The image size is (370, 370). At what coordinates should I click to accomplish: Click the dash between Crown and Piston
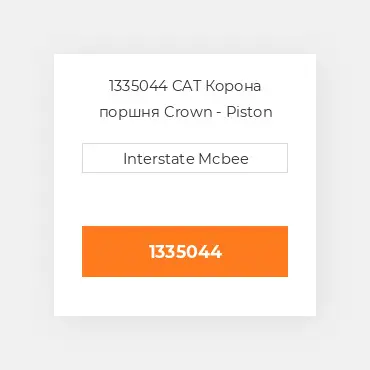pyautogui.click(x=219, y=113)
